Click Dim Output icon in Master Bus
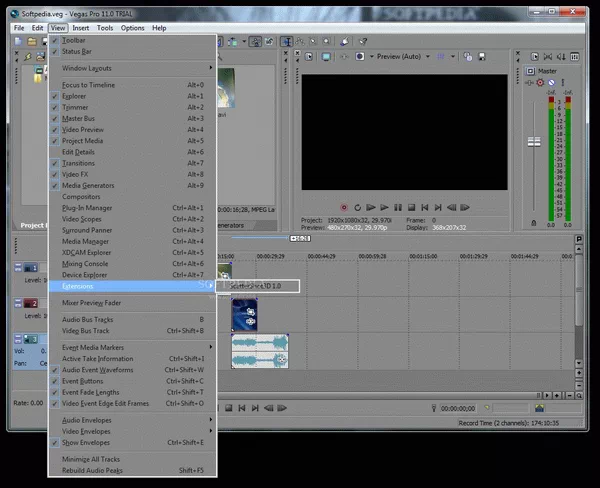The image size is (600, 488). pyautogui.click(x=561, y=57)
